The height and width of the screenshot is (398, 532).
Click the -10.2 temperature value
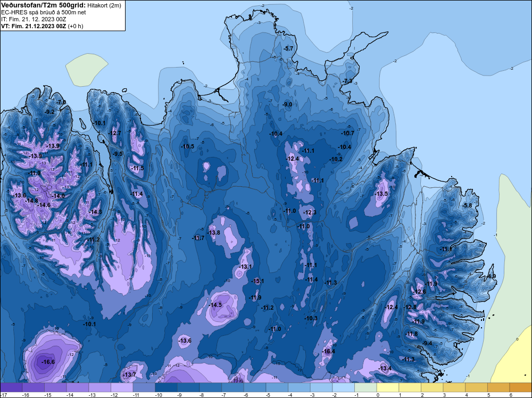[336, 159]
